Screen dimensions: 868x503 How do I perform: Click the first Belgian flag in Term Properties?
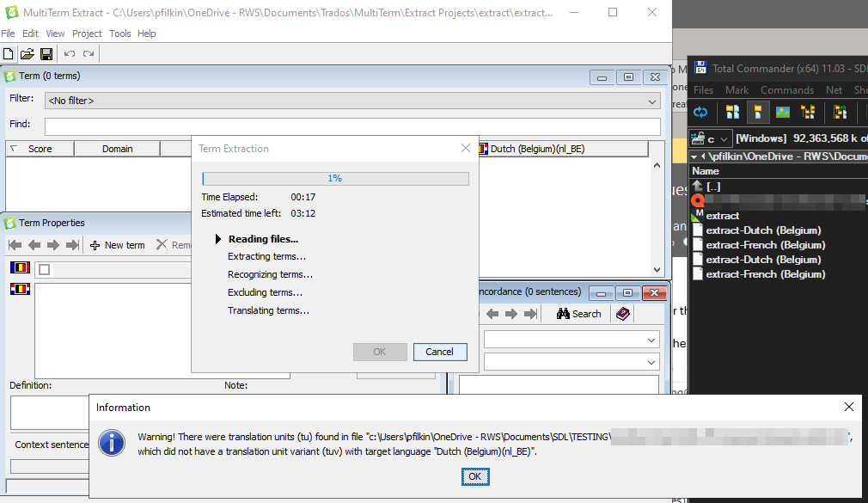coord(20,267)
